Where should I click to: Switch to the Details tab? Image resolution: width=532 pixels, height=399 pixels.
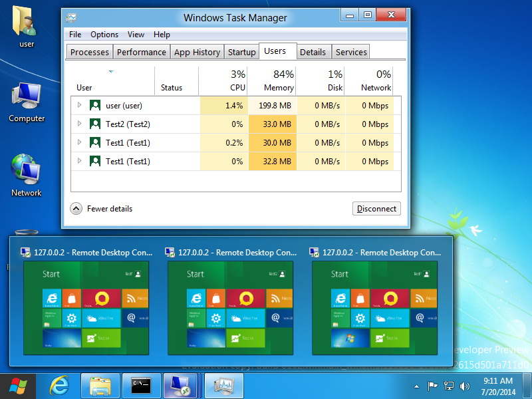point(313,52)
